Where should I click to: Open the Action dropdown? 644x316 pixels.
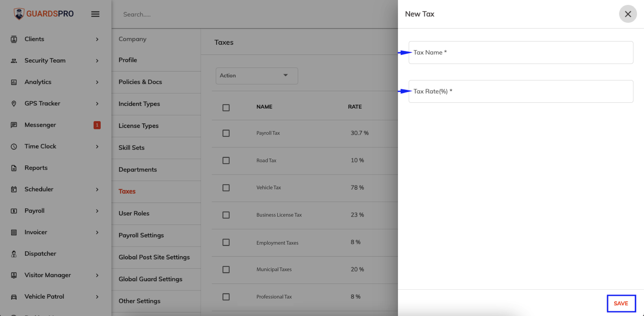click(x=257, y=76)
